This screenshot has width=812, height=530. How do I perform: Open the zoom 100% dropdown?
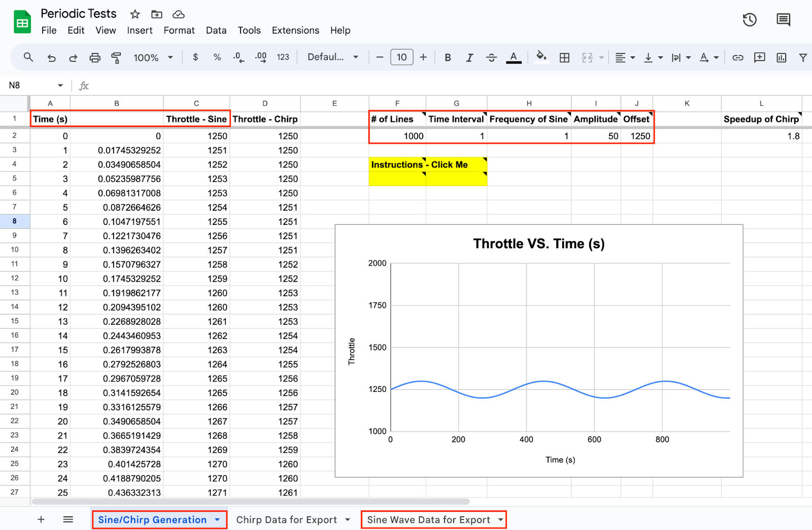153,58
